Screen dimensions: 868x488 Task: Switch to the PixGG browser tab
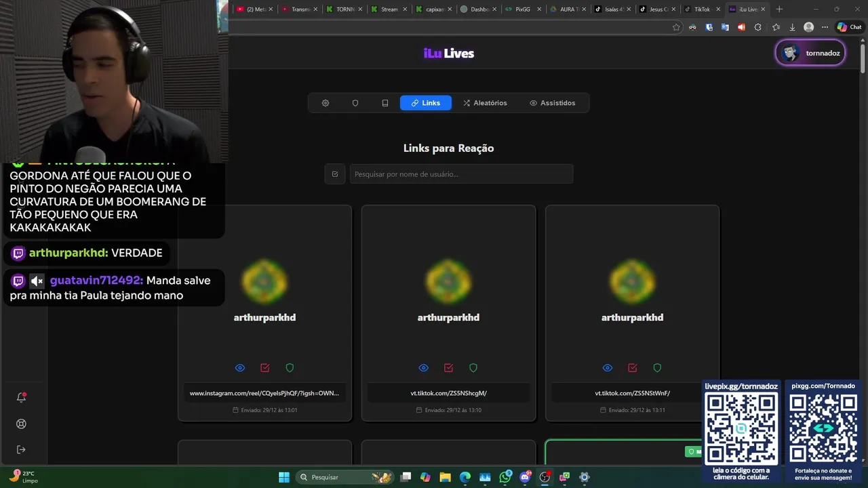(x=523, y=9)
